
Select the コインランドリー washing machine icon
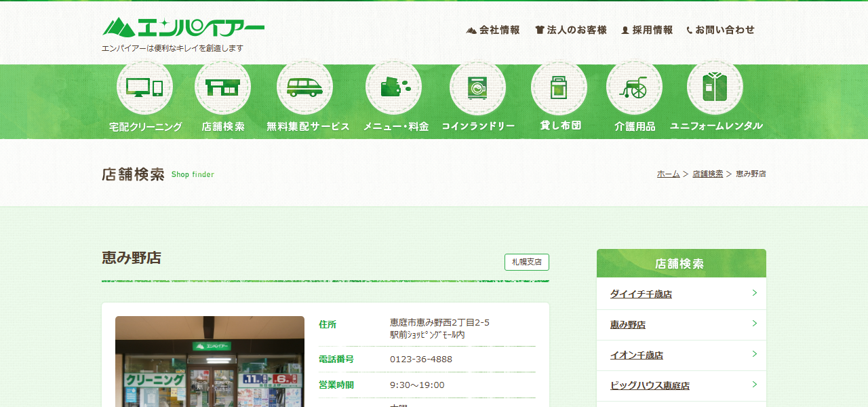[x=477, y=88]
